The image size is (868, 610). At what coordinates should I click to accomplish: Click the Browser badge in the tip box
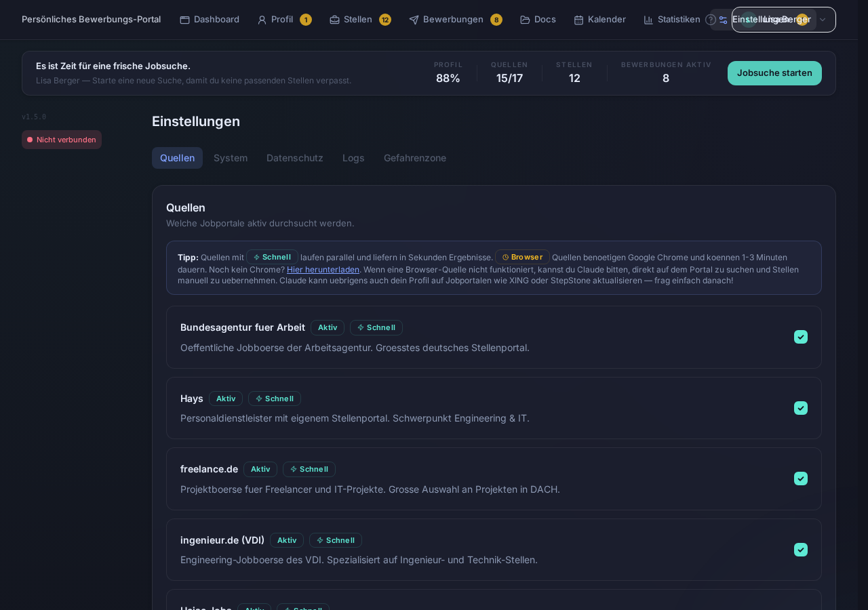(522, 257)
